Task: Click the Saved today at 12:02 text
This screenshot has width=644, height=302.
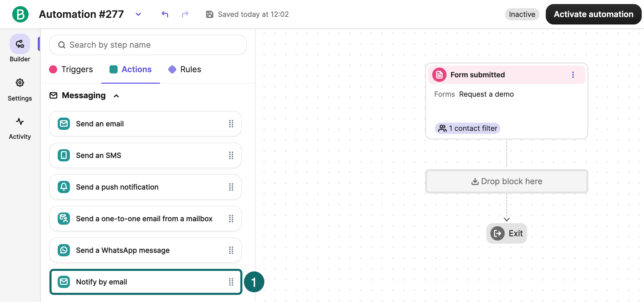Action: [253, 14]
